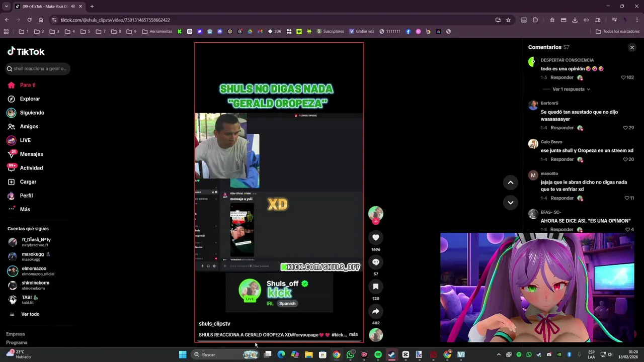Image resolution: width=644 pixels, height=362 pixels.
Task: Open Spotify from the taskbar
Action: (378, 354)
